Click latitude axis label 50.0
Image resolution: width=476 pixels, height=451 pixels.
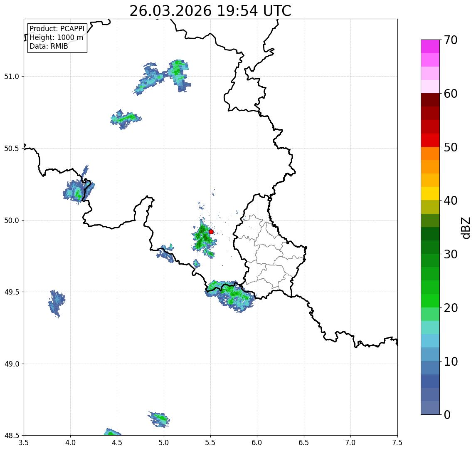pyautogui.click(x=12, y=221)
